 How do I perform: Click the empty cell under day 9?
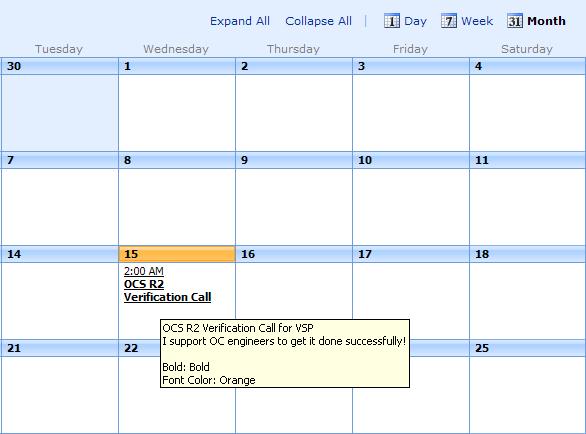[x=294, y=207]
